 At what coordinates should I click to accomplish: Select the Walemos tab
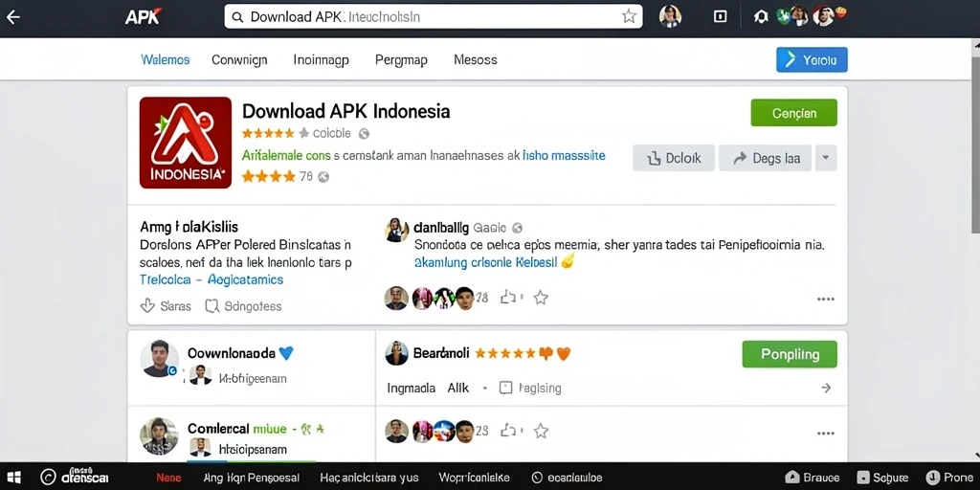(x=165, y=60)
